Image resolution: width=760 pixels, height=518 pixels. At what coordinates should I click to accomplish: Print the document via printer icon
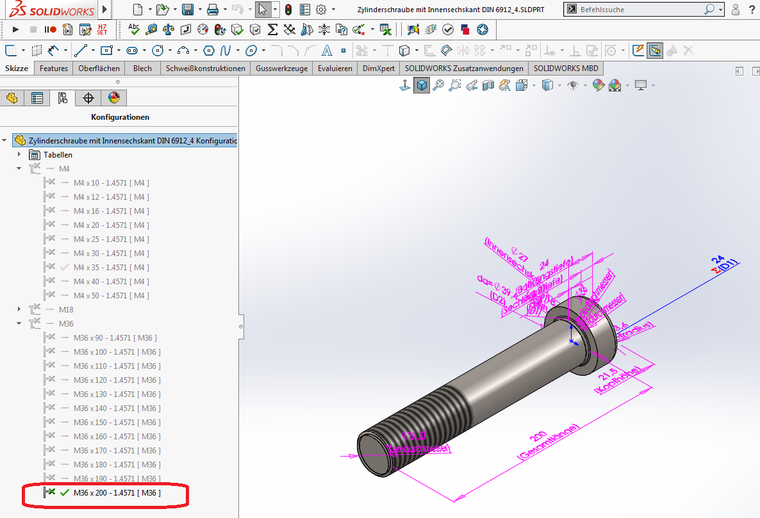coord(212,9)
